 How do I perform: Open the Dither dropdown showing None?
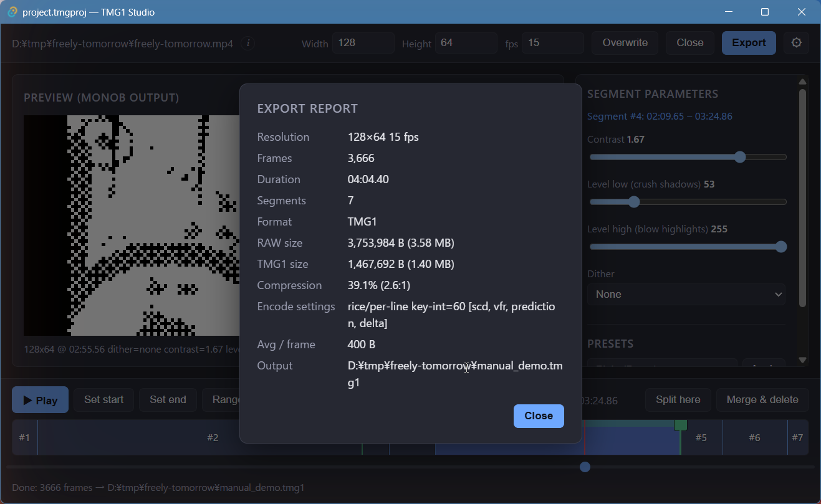pyautogui.click(x=686, y=294)
